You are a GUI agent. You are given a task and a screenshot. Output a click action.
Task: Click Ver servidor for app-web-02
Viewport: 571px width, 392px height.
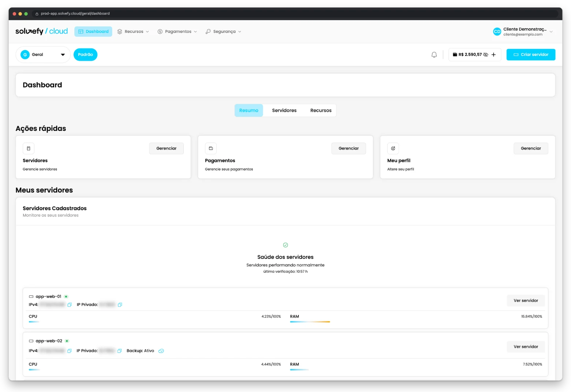click(526, 347)
